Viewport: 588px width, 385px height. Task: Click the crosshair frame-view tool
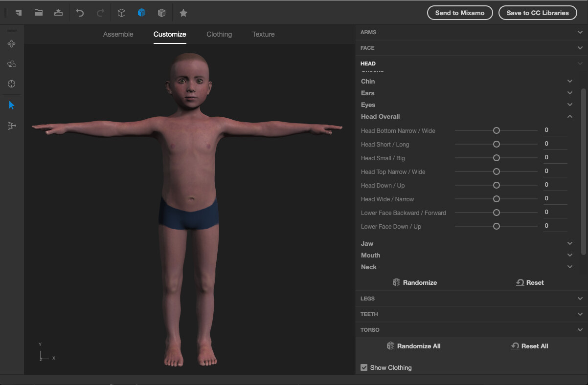12,84
